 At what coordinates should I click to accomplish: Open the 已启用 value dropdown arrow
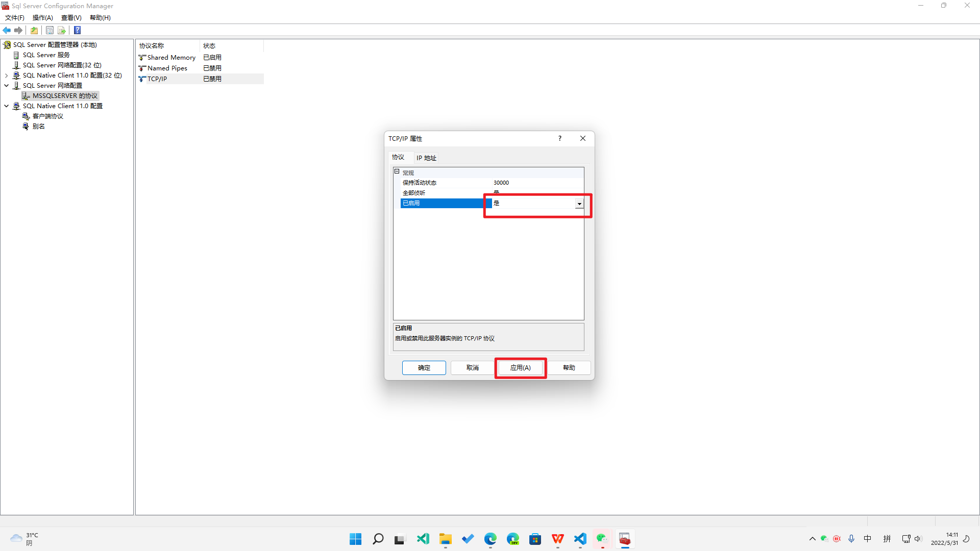pos(579,204)
